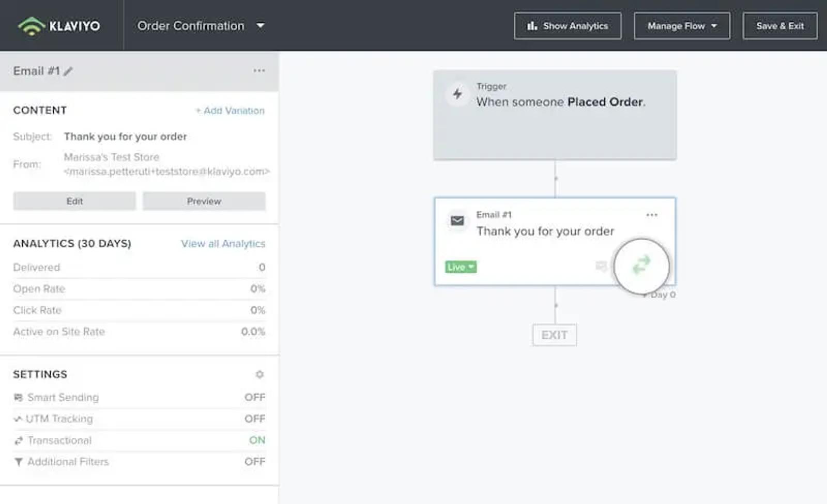Click the Open Rate analytics row
The image size is (827, 504).
point(139,289)
